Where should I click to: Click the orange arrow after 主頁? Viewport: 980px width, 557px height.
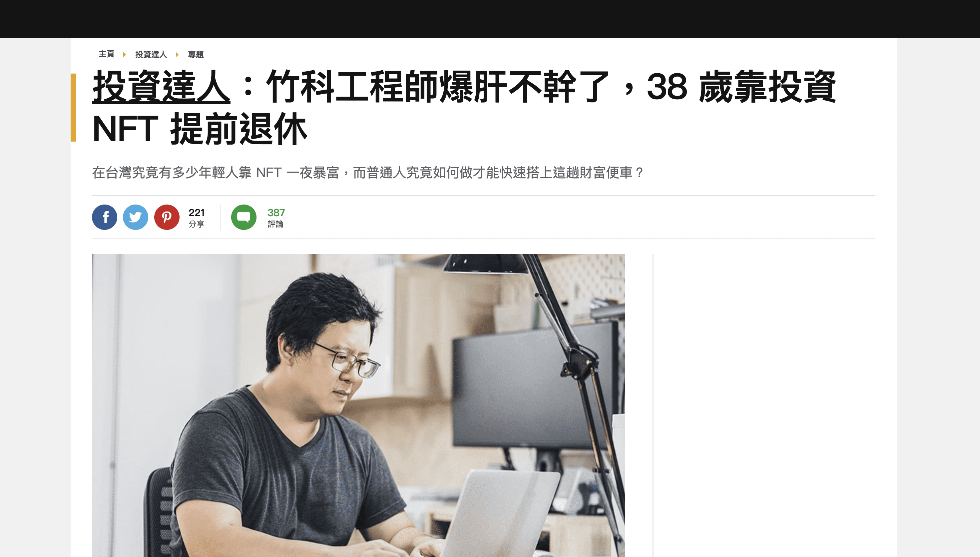(124, 55)
